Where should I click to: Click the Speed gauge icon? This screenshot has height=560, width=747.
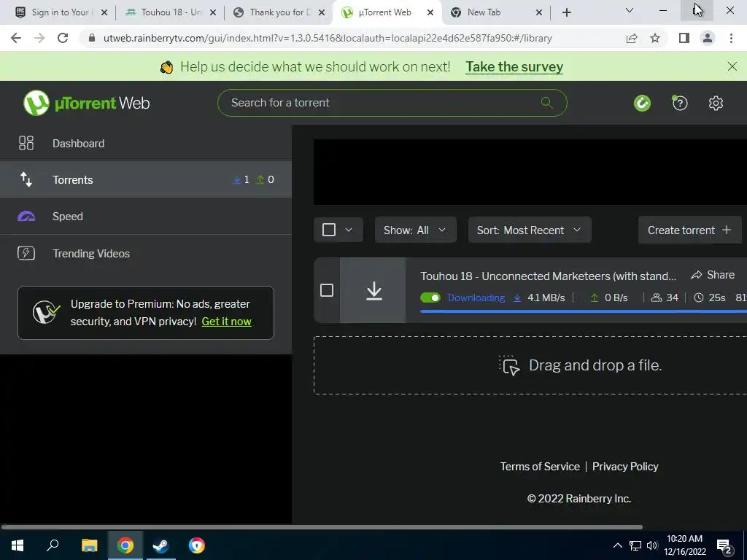(26, 217)
